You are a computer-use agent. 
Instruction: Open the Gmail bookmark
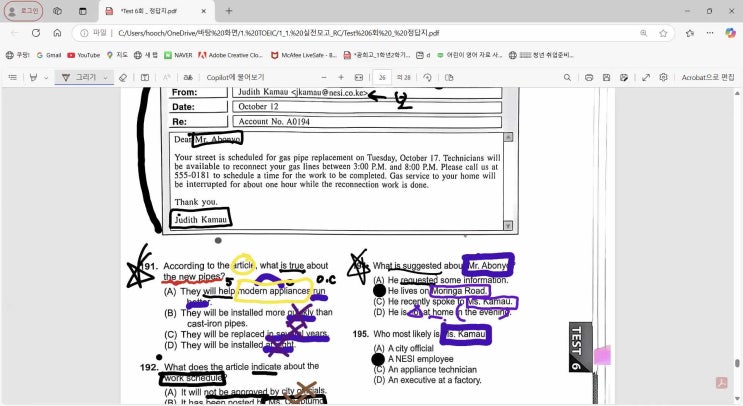(49, 55)
